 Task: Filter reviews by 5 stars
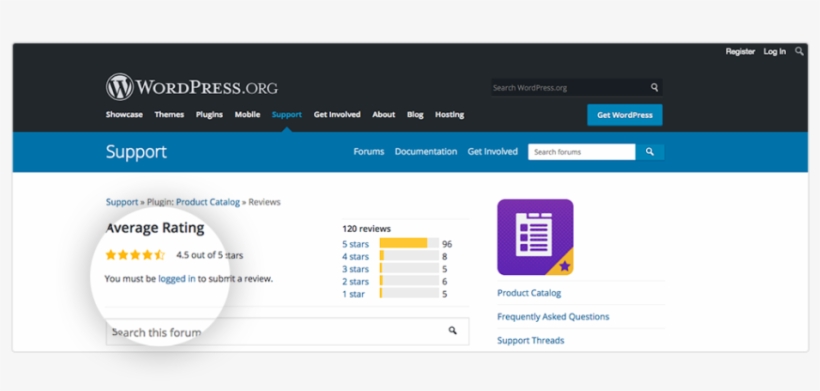(355, 244)
